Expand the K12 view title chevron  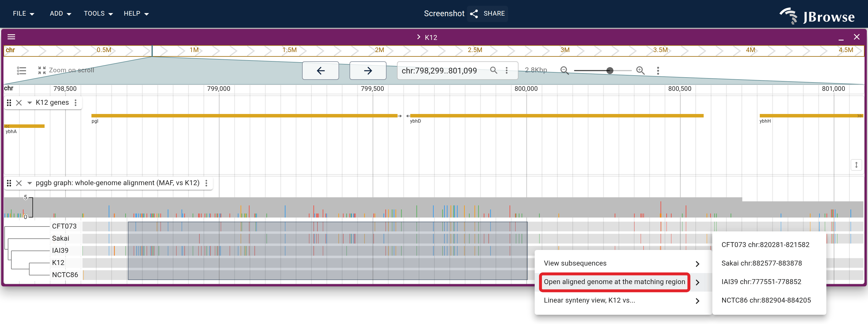click(x=418, y=37)
